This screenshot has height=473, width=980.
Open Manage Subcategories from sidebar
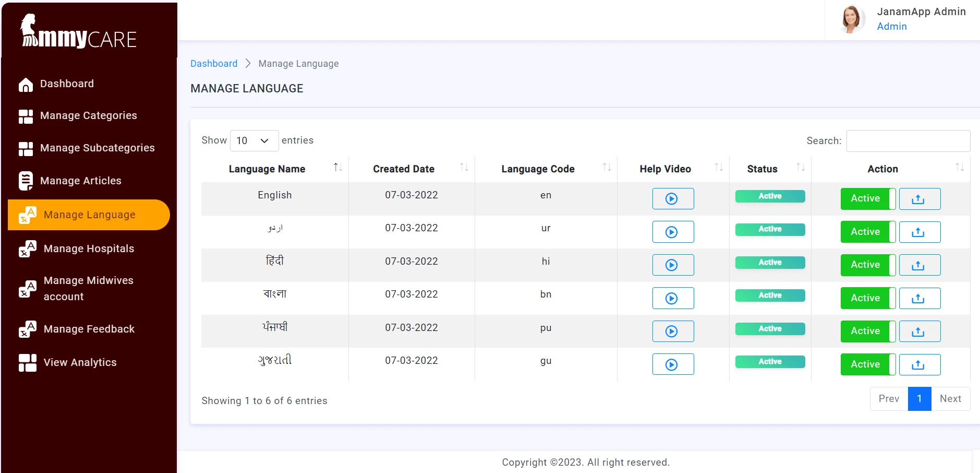[26, 148]
